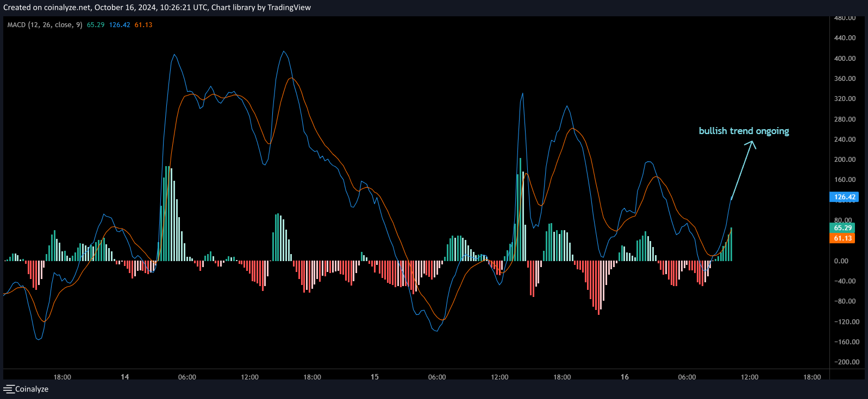Select the blue 126.42 tag on the value axis
The height and width of the screenshot is (399, 868).
[844, 197]
